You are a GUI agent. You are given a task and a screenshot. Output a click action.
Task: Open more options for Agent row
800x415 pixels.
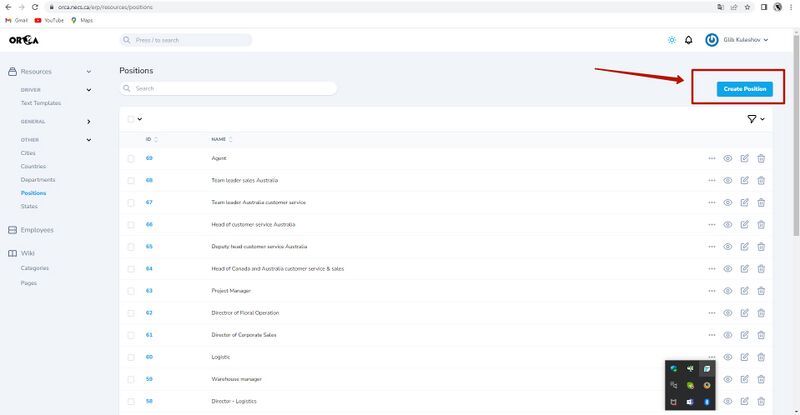[x=712, y=158]
